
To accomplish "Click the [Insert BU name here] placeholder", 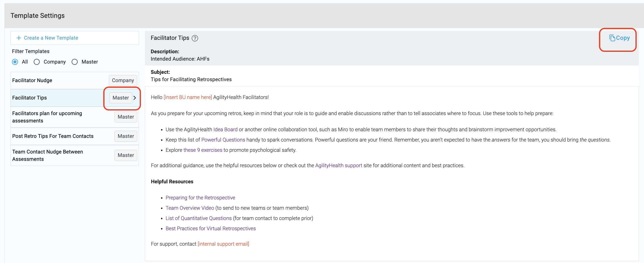I will (187, 98).
